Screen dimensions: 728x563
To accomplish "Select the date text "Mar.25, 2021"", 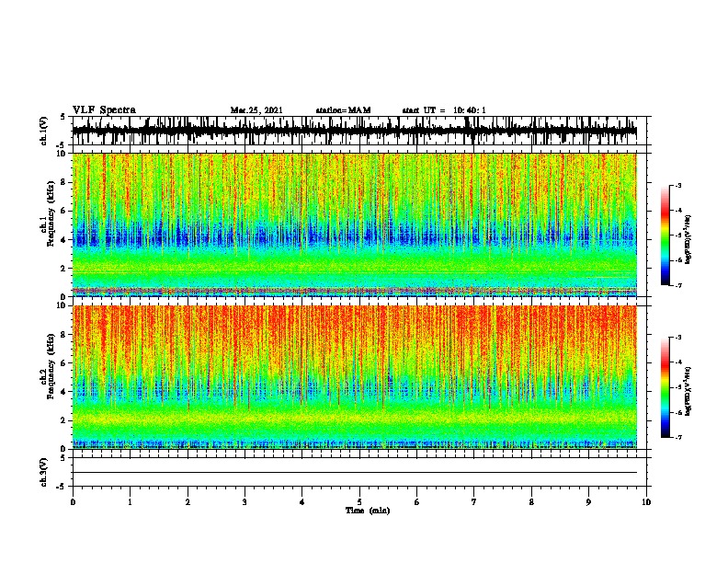I will pyautogui.click(x=256, y=110).
